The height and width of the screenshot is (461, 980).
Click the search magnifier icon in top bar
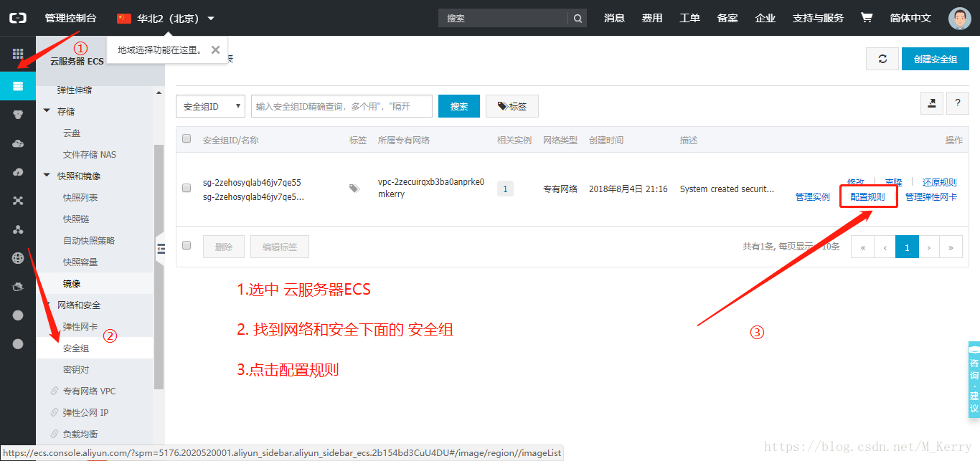click(x=577, y=18)
